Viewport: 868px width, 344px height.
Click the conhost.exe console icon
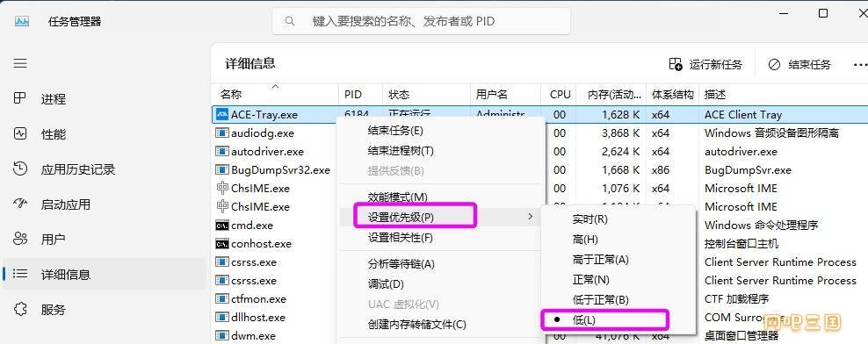(x=222, y=243)
